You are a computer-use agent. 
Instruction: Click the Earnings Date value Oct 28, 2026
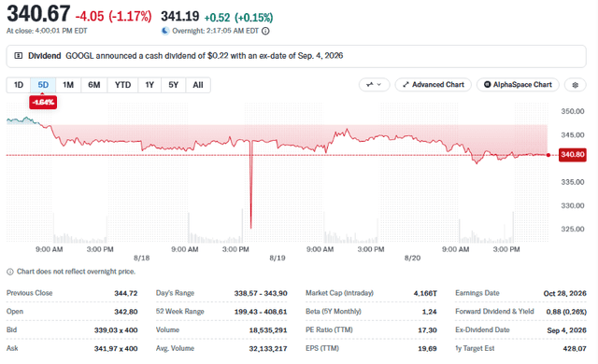[x=564, y=294]
